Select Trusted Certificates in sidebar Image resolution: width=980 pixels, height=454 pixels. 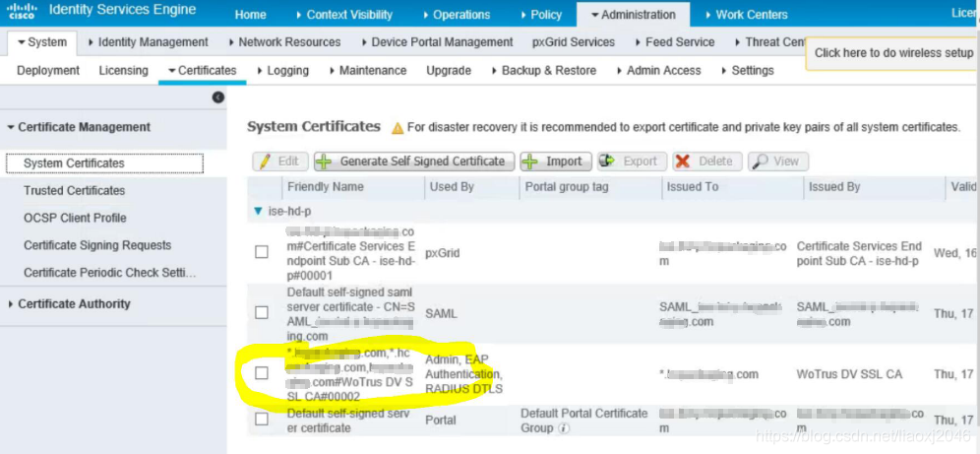(x=75, y=191)
